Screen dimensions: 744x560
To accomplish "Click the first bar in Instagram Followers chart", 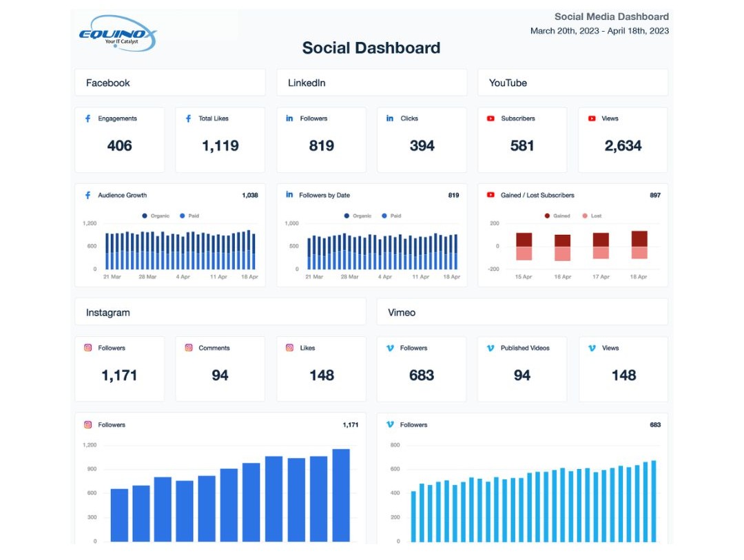I will 119,515.
